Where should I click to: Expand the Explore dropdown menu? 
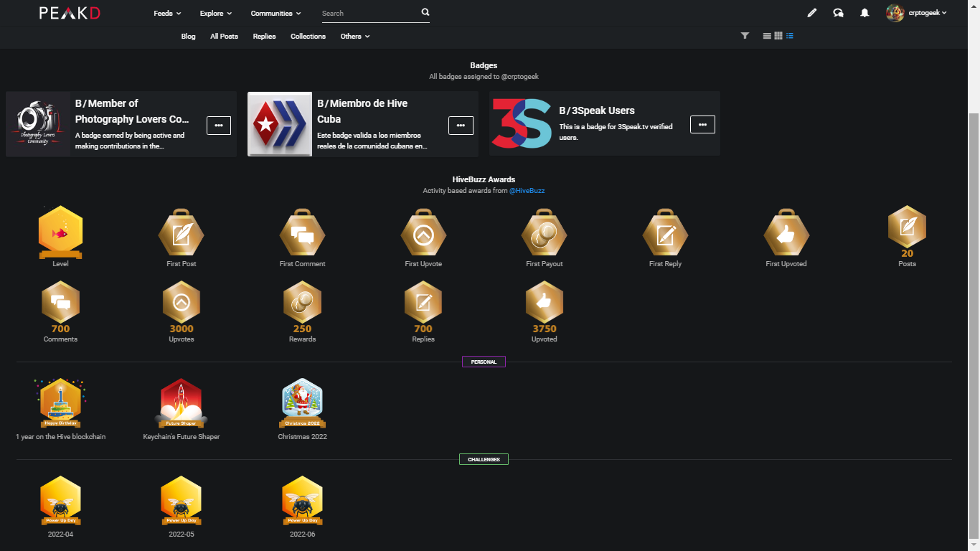(216, 13)
